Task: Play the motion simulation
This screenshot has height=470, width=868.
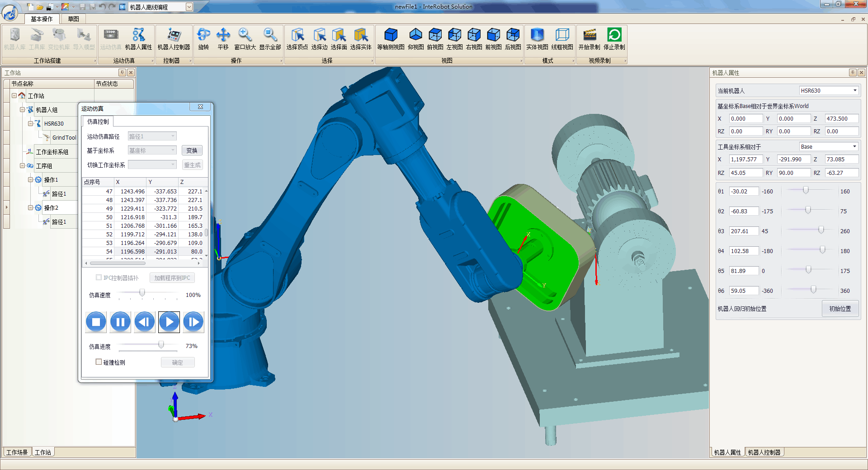Action: 169,322
